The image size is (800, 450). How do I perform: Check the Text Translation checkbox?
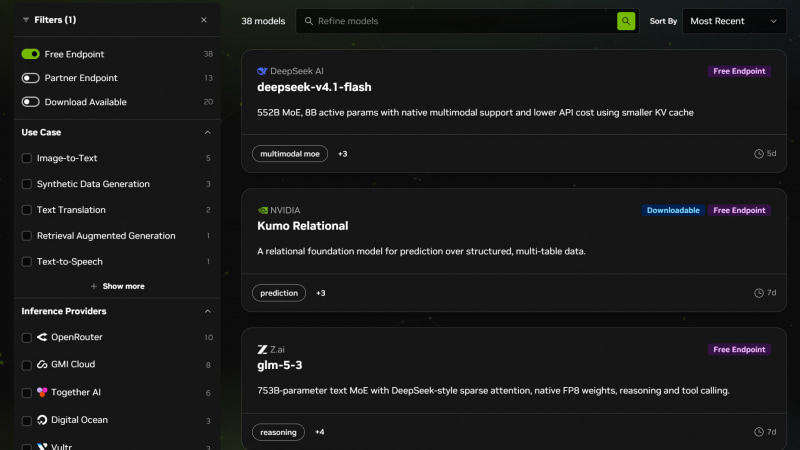tap(27, 210)
